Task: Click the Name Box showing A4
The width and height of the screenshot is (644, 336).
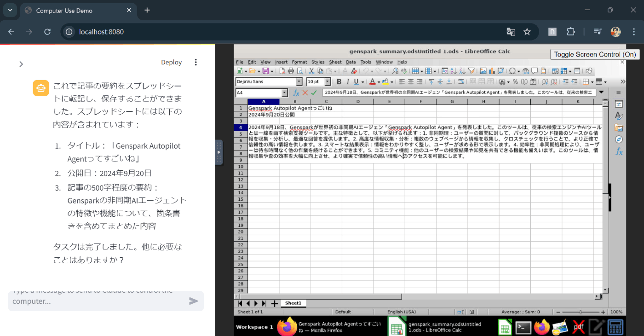Action: pos(259,93)
